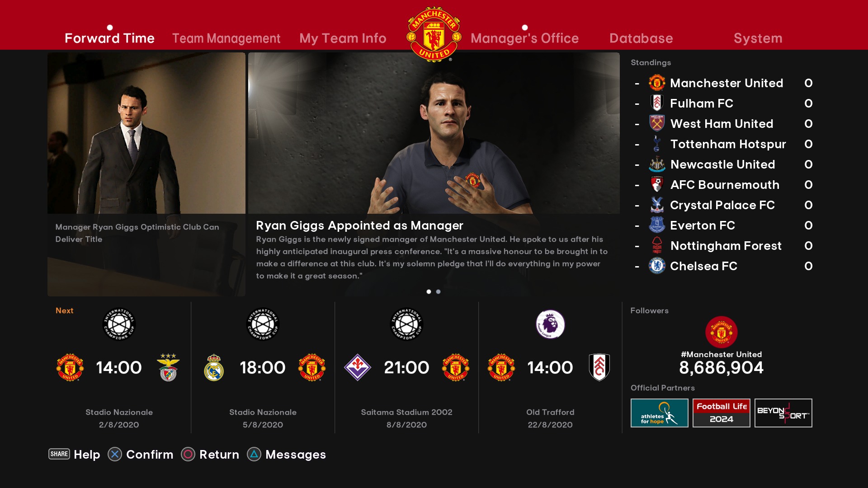Click the Premier League logo above the Fulham fixture
The image size is (868, 488).
coord(550,324)
